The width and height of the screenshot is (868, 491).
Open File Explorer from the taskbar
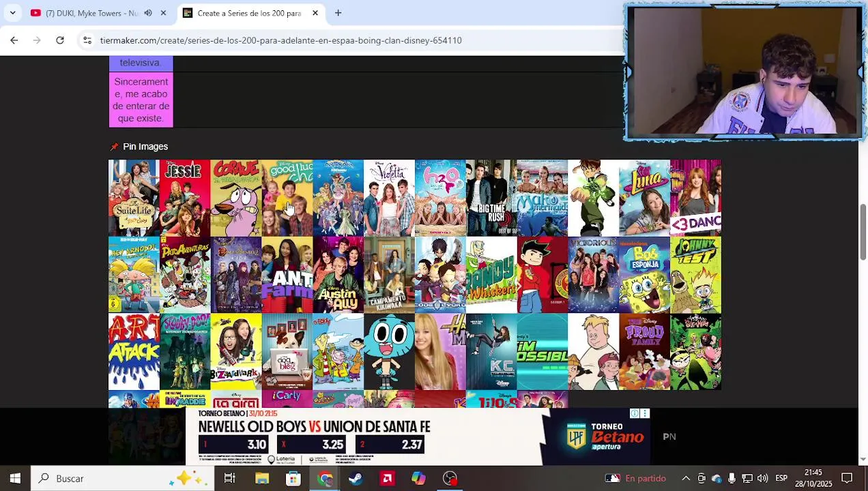(262, 479)
